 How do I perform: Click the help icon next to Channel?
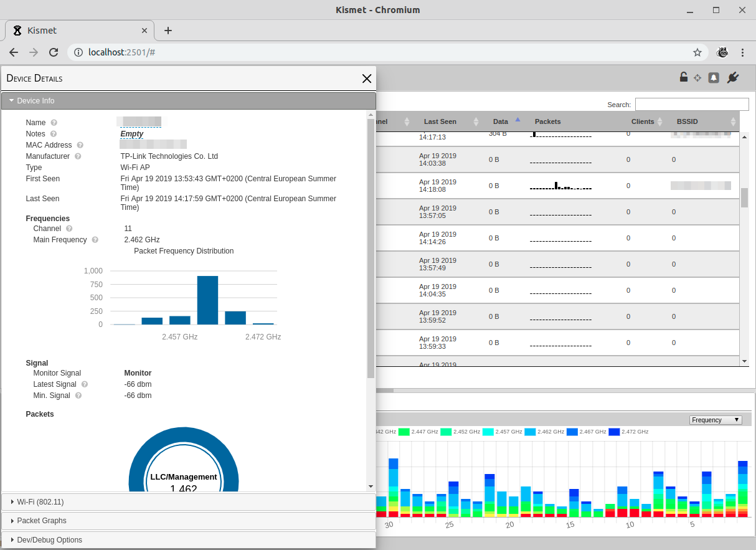click(69, 228)
